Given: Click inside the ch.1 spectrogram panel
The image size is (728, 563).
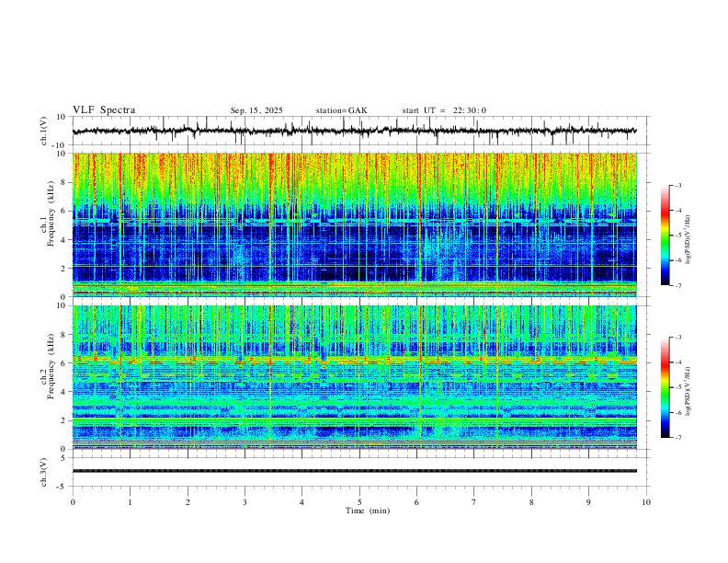Looking at the screenshot, I should 354,224.
